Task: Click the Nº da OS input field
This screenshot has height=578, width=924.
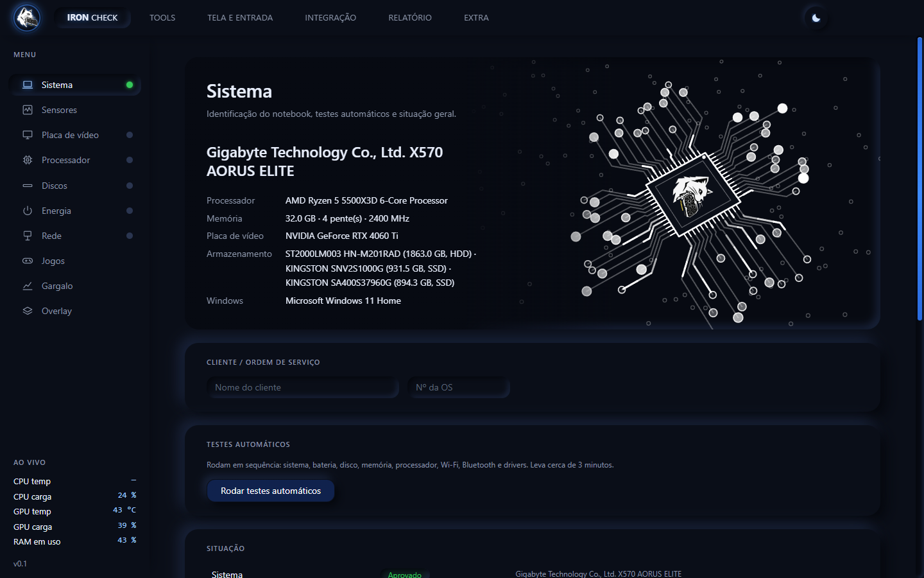Action: pyautogui.click(x=459, y=387)
